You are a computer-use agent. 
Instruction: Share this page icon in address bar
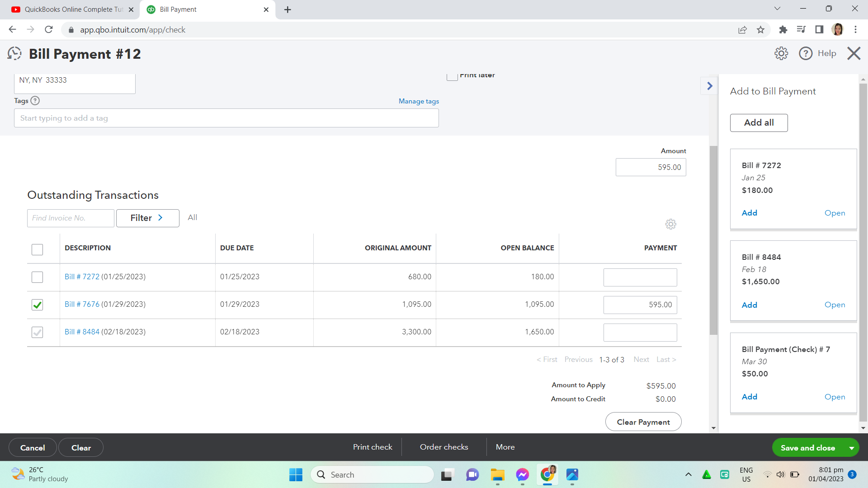tap(742, 30)
